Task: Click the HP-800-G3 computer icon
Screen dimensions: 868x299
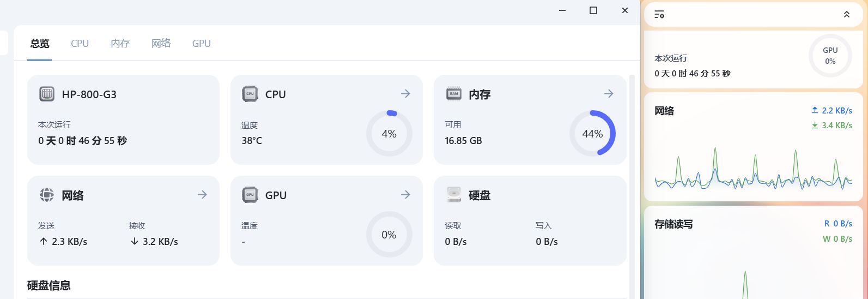Action: click(x=47, y=94)
